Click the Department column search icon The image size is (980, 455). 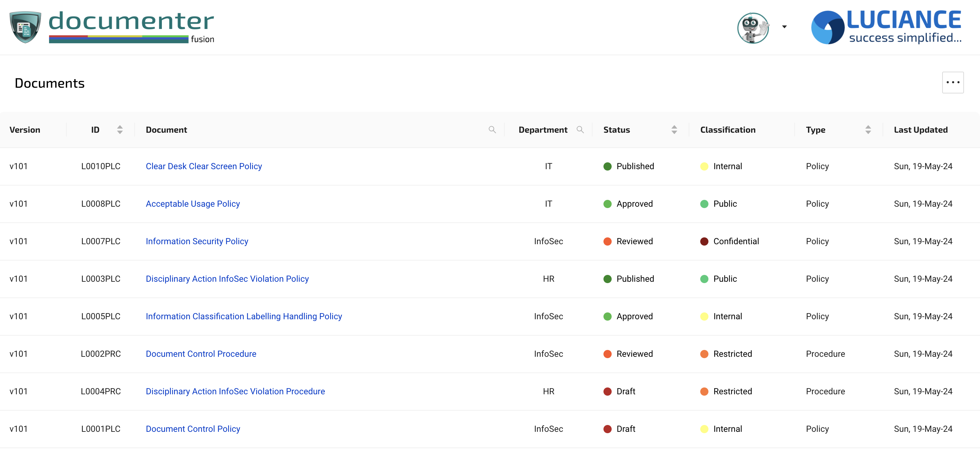pyautogui.click(x=580, y=130)
